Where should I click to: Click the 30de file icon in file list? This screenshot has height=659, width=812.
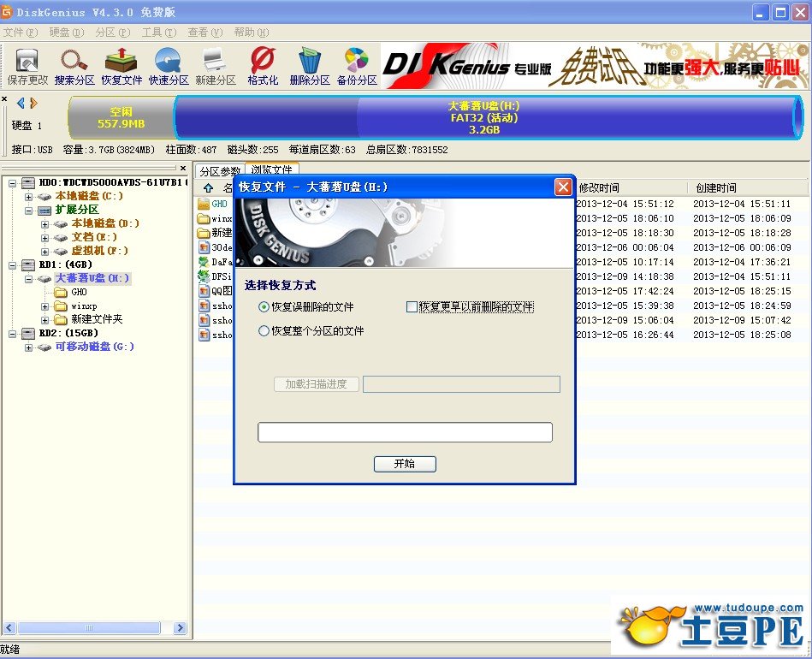204,247
